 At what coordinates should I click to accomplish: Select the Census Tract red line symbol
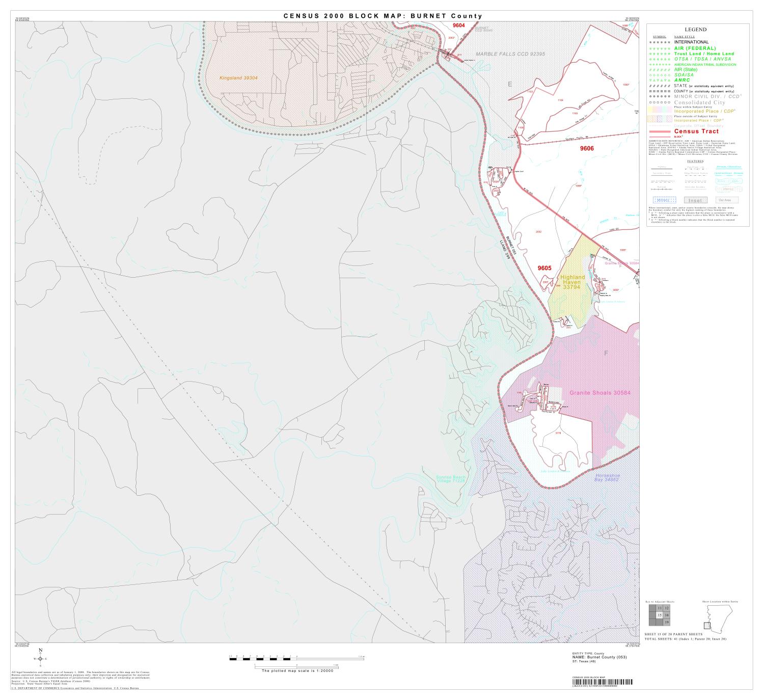click(x=659, y=131)
